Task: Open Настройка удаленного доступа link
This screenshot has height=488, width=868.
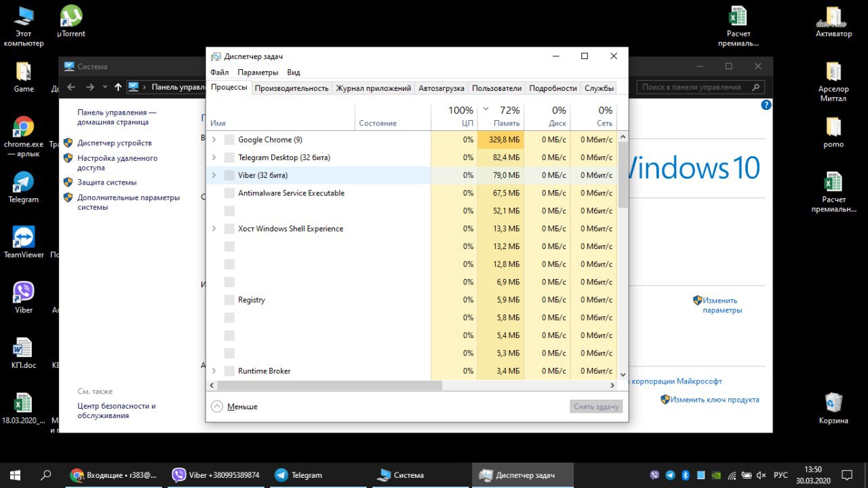Action: (117, 163)
